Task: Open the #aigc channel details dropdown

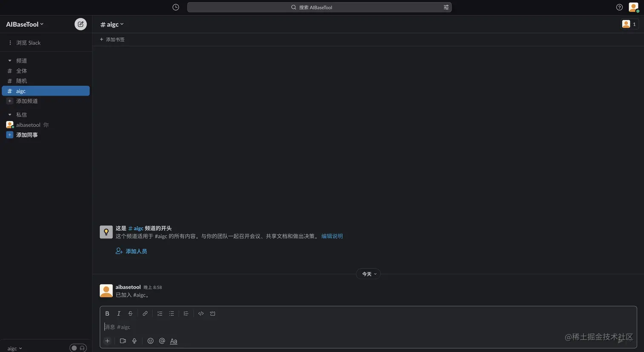Action: (x=112, y=24)
